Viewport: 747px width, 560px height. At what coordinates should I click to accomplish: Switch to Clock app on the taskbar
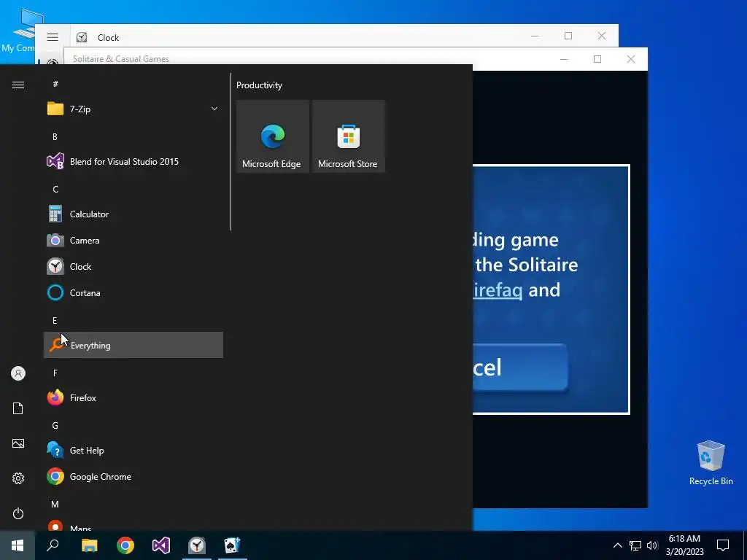(197, 545)
